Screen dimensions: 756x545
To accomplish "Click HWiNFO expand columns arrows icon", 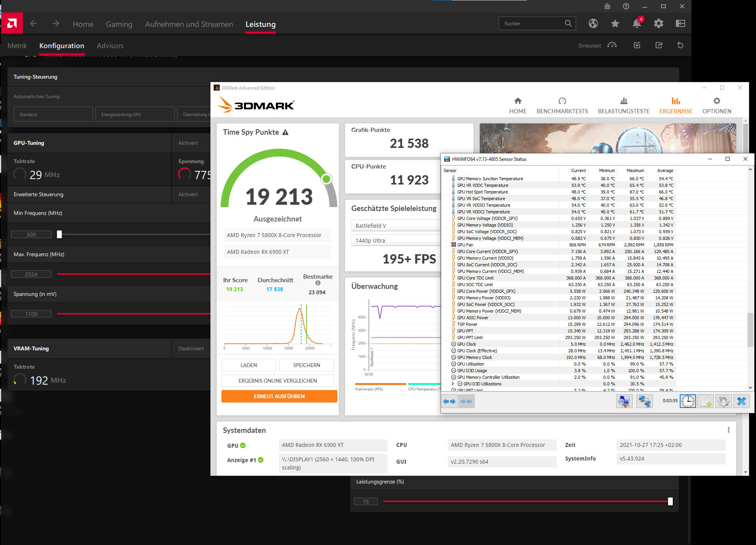I will pyautogui.click(x=450, y=401).
